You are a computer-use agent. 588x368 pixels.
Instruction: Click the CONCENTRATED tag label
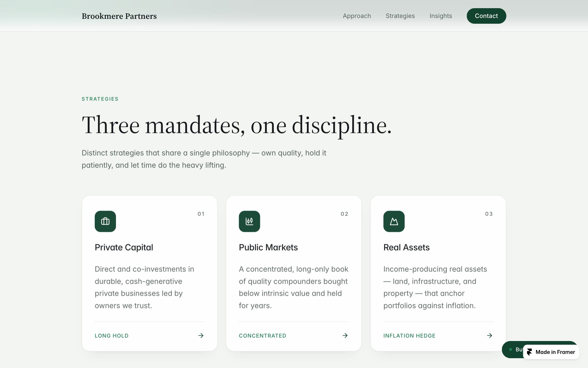coord(262,336)
